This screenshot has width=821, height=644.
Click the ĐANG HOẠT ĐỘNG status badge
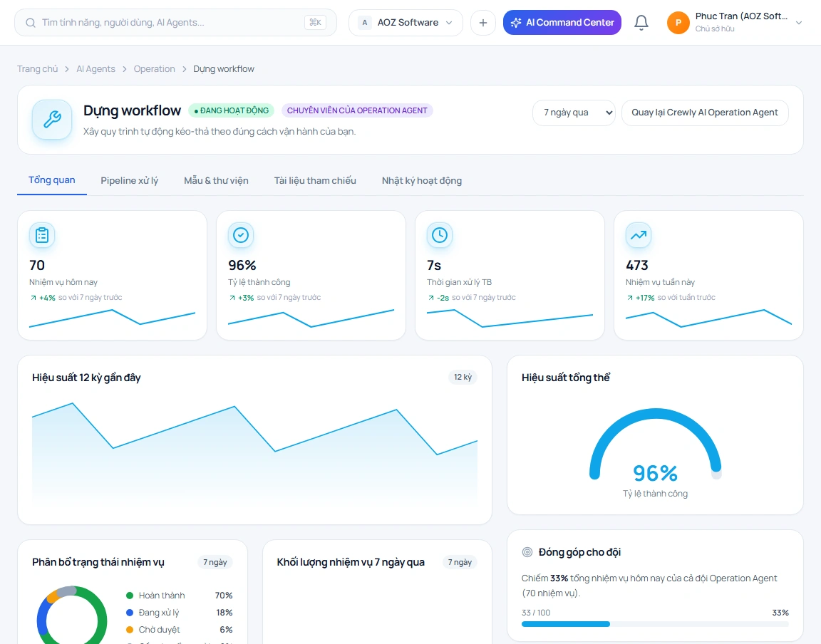231,110
